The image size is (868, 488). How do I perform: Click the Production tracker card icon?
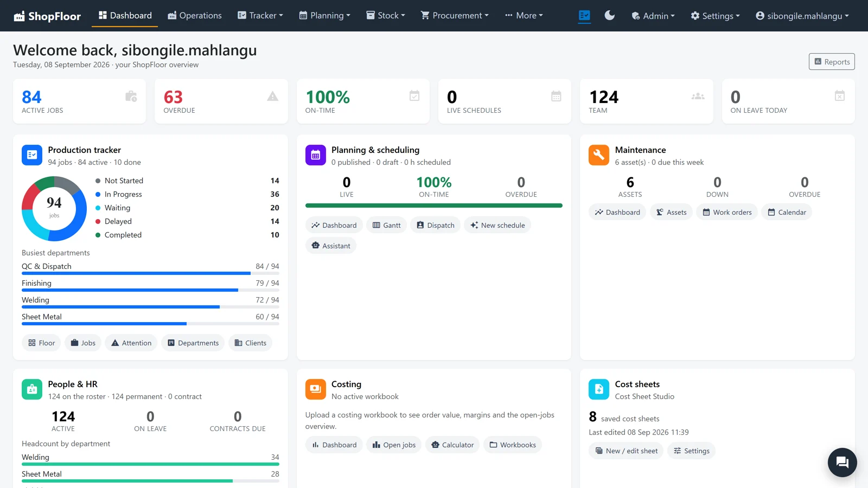pos(32,155)
